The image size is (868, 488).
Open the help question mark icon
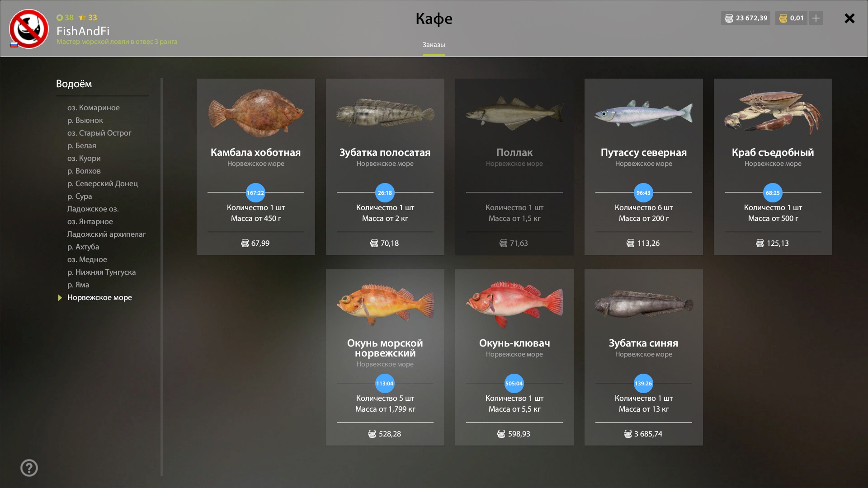[29, 468]
